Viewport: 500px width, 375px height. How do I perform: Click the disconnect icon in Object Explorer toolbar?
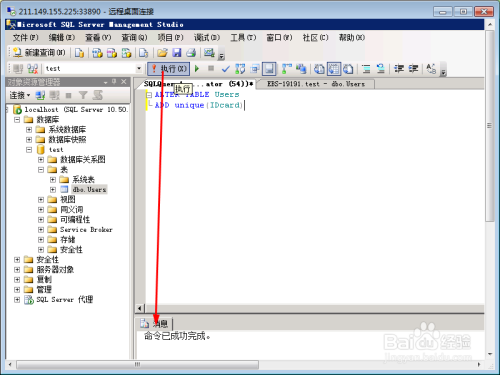point(54,96)
